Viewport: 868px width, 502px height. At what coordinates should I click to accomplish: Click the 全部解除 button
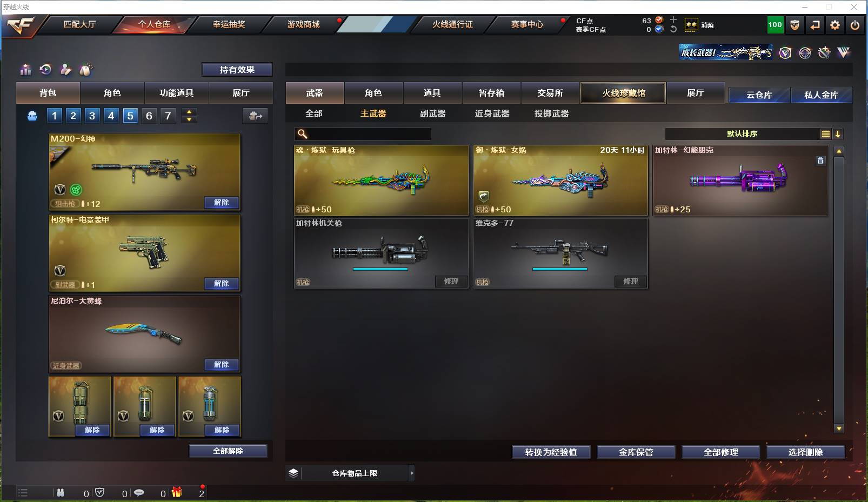click(x=228, y=451)
